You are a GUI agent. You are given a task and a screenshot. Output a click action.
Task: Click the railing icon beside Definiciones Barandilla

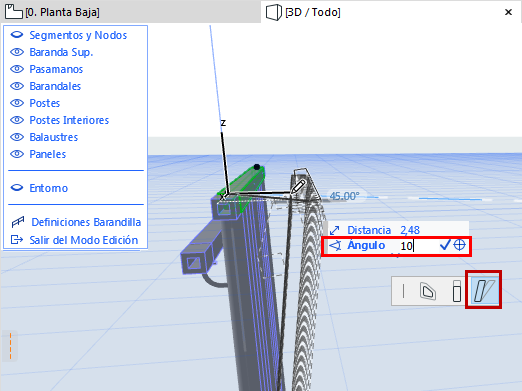18,222
